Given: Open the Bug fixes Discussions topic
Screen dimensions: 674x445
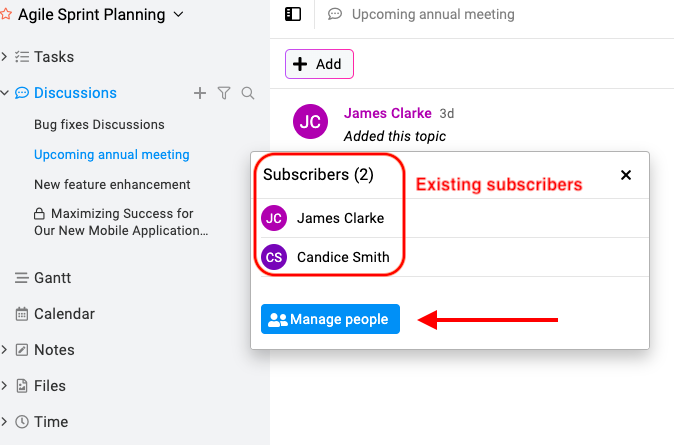Looking at the screenshot, I should coord(99,125).
